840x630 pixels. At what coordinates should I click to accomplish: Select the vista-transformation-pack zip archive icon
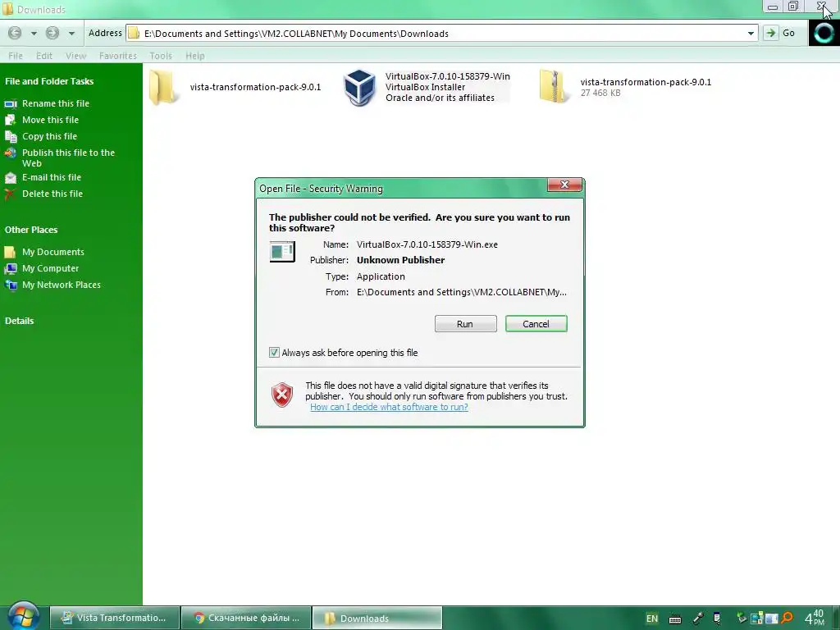click(554, 87)
